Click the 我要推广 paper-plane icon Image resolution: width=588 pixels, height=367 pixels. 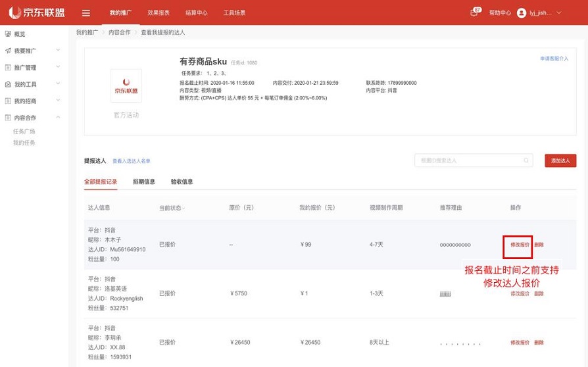click(8, 51)
